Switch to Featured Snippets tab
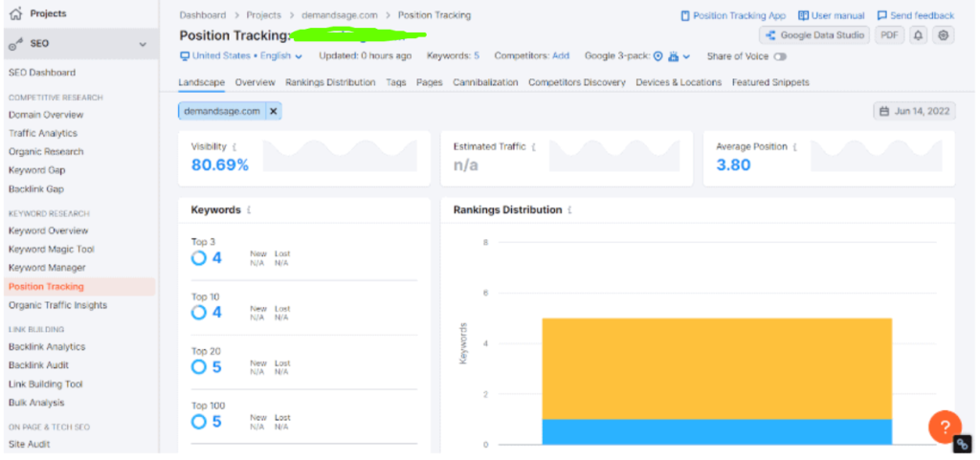Screen dimensions: 980x460 [770, 82]
